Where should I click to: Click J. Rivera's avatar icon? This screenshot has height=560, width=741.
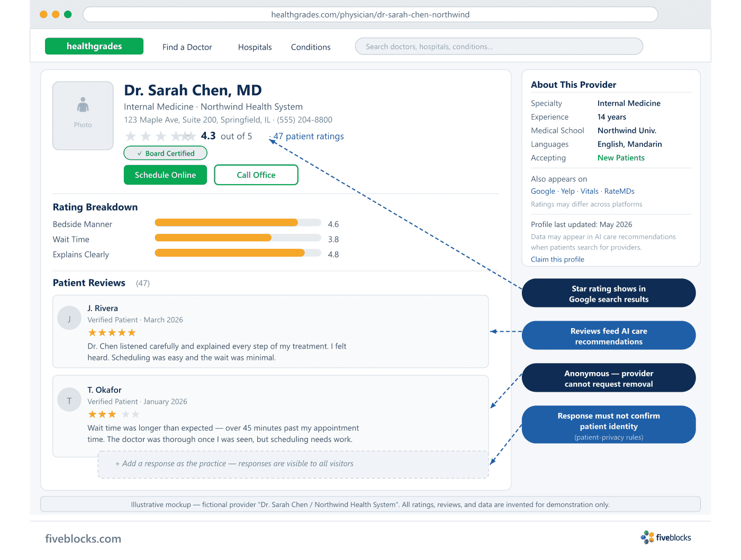point(69,318)
